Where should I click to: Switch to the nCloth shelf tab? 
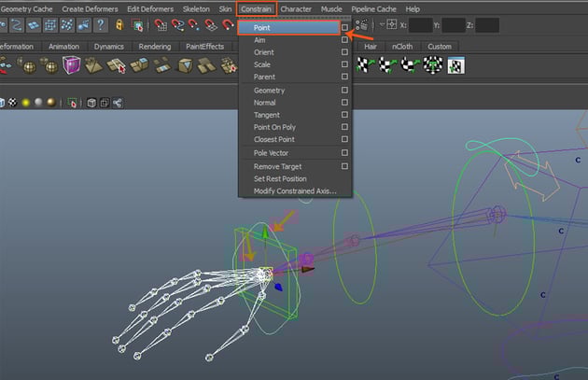(403, 46)
